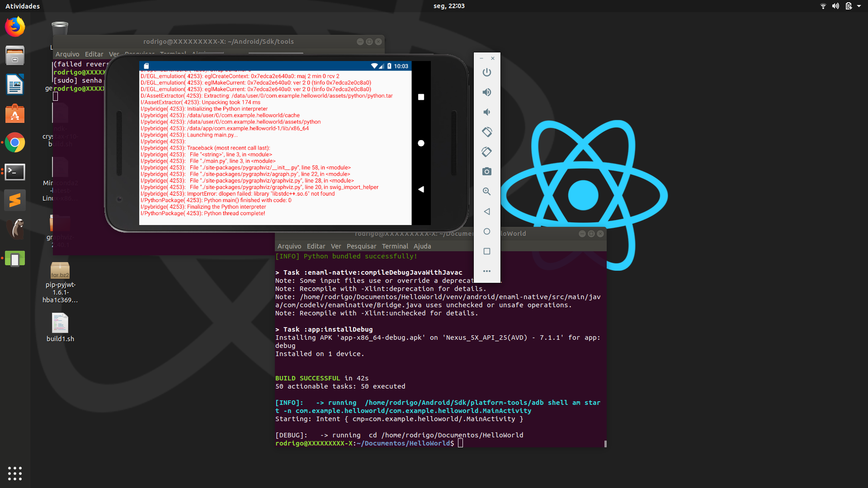The height and width of the screenshot is (488, 868).
Task: Click battery status icon in top bar
Action: point(849,6)
